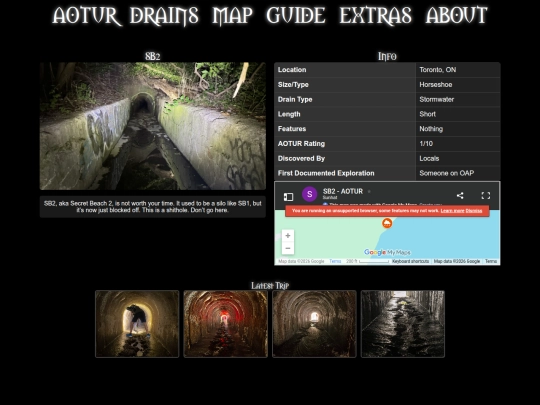Viewport: 540px width, 405px height.
Task: Open the red-lit tunnel thumbnail
Action: pos(226,324)
